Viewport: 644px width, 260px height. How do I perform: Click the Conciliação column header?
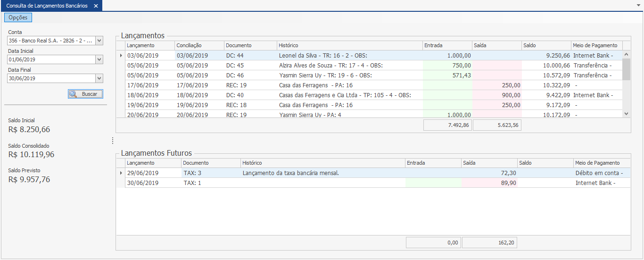[x=199, y=45]
